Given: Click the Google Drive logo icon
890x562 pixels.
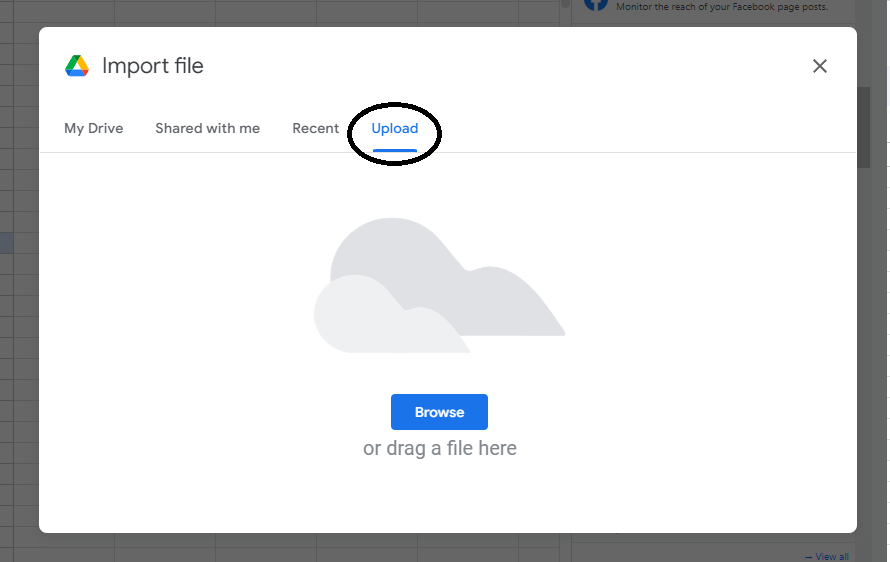Looking at the screenshot, I should (77, 66).
